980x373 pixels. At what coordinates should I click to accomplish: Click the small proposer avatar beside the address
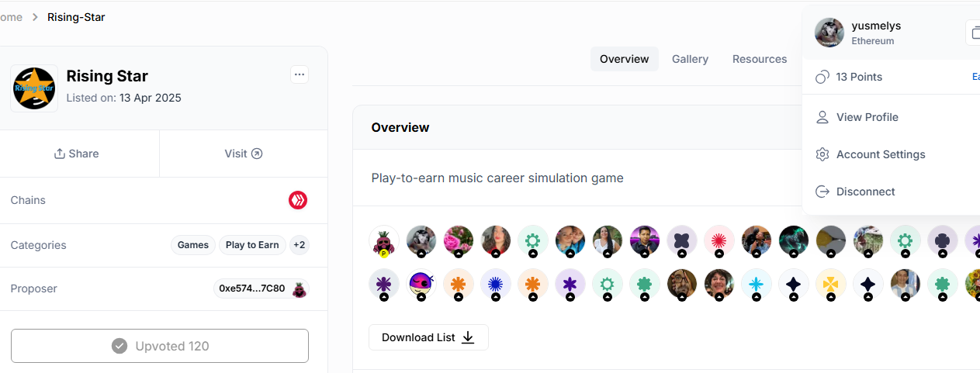(x=299, y=289)
